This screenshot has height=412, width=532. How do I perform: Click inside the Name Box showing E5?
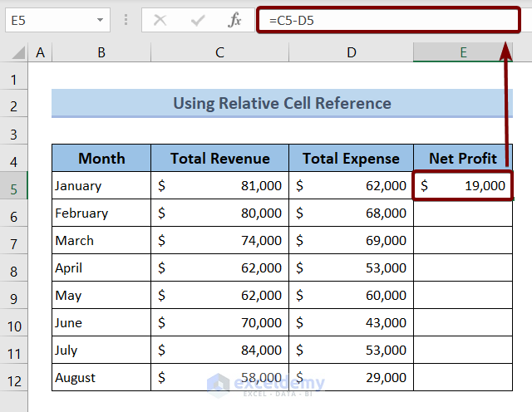coord(48,20)
